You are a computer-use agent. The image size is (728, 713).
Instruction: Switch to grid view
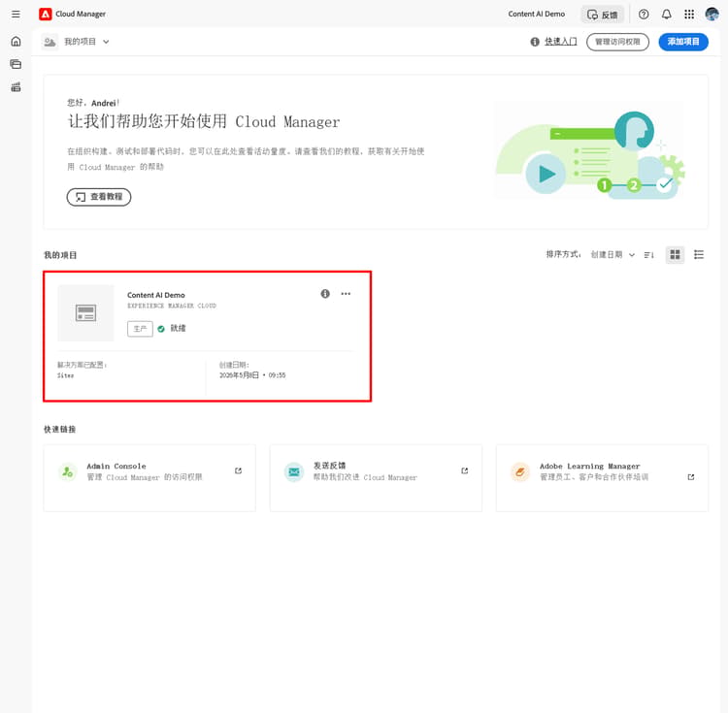(x=675, y=255)
